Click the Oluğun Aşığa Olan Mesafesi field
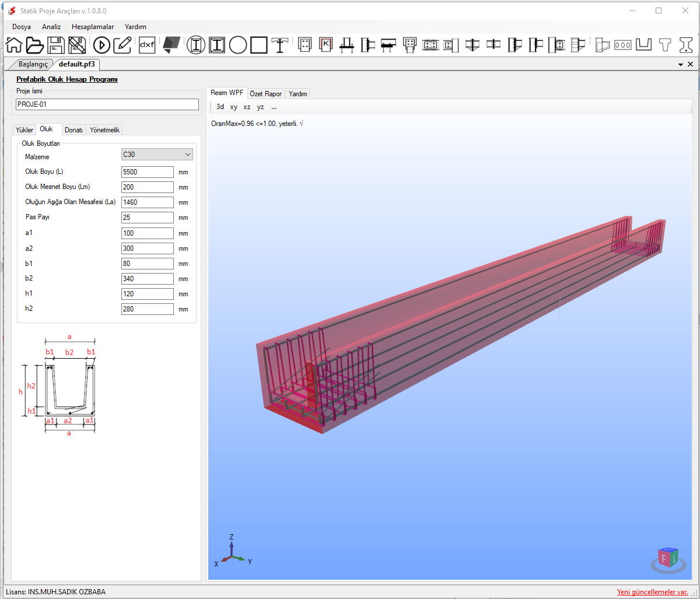Image resolution: width=700 pixels, height=599 pixels. 148,202
